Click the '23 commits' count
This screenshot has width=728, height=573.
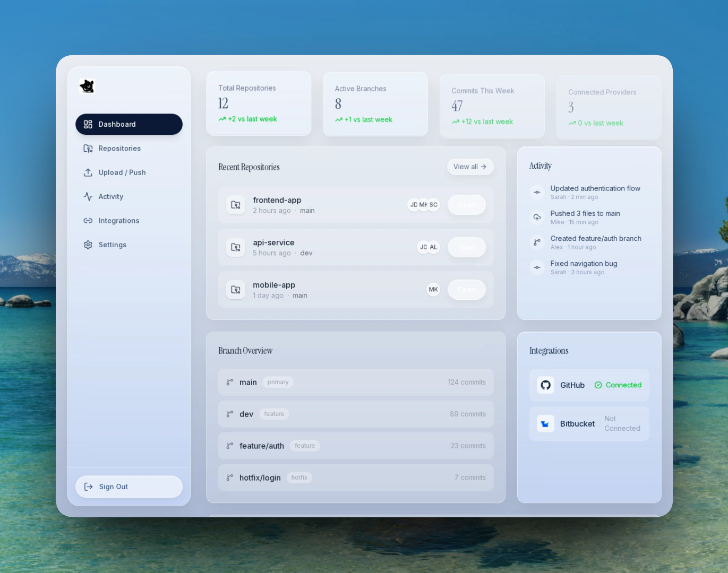(468, 446)
